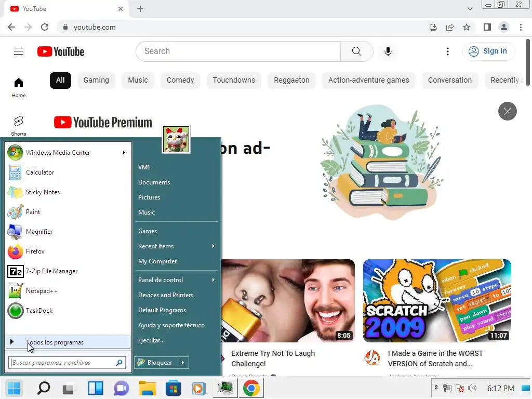The height and width of the screenshot is (399, 532).
Task: Start voice search with microphone icon
Action: [x=388, y=51]
